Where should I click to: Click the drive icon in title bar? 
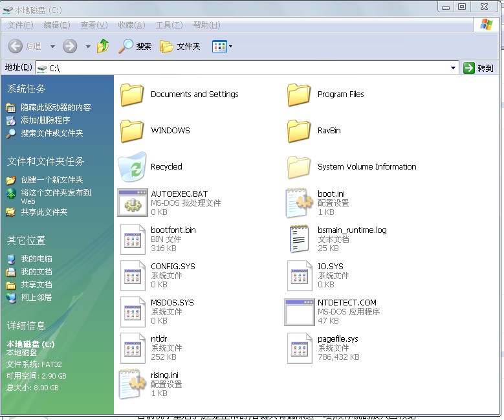[x=7, y=10]
